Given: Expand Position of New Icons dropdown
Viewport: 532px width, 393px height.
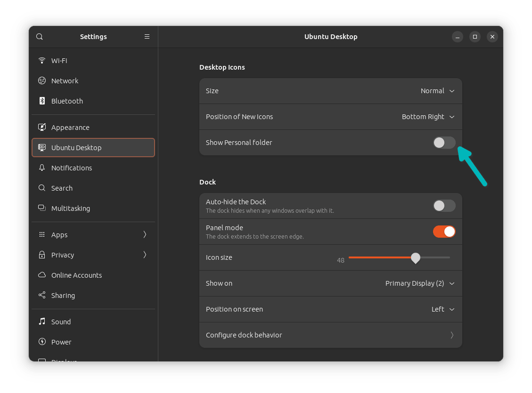Looking at the screenshot, I should pyautogui.click(x=428, y=117).
